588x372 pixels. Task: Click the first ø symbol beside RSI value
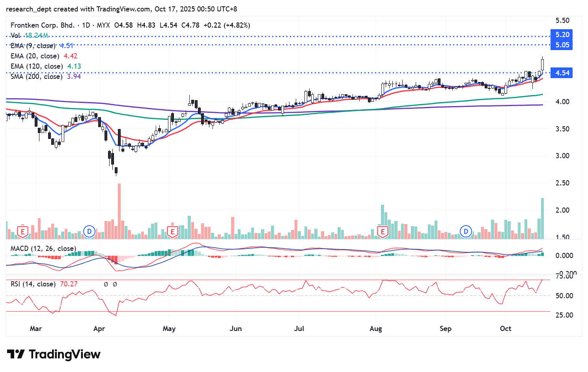tap(106, 284)
